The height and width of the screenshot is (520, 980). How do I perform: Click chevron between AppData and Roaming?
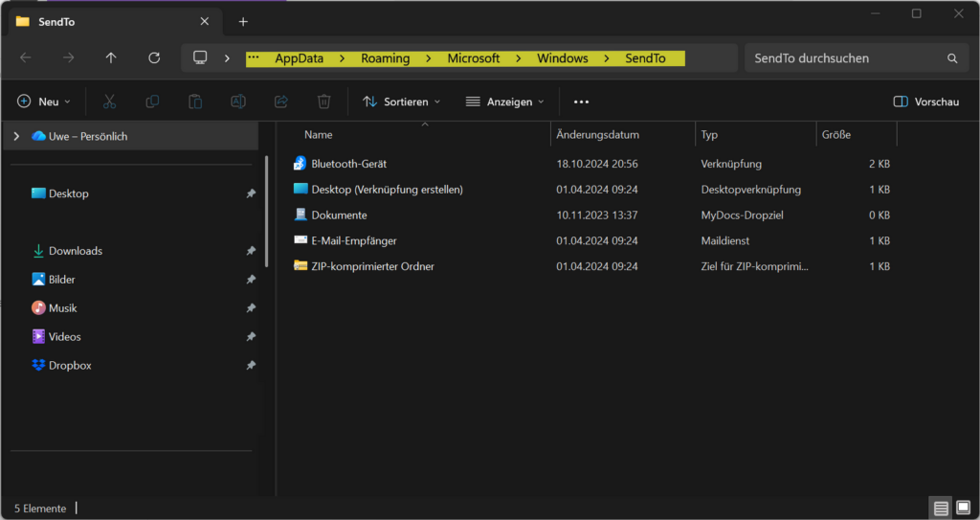(343, 58)
